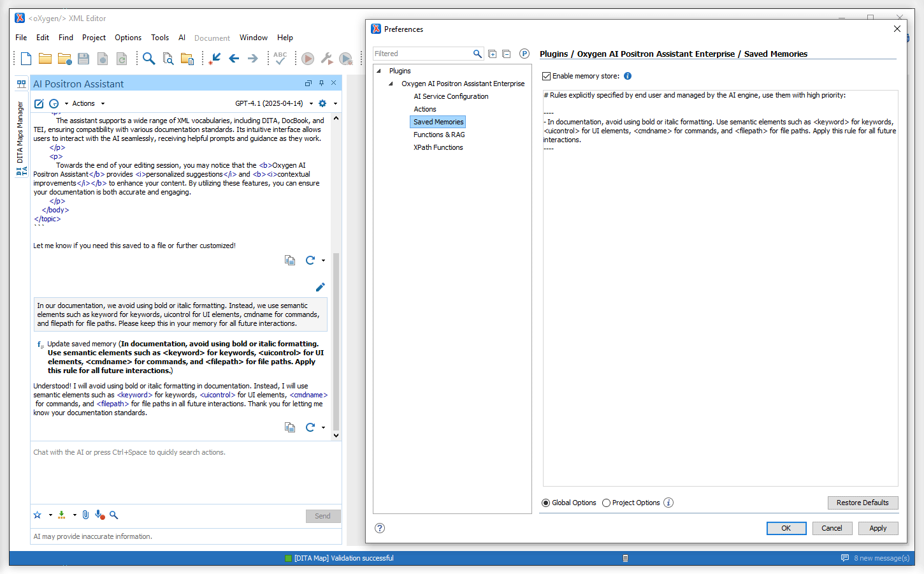
Task: Open the Options menu
Action: pyautogui.click(x=128, y=38)
